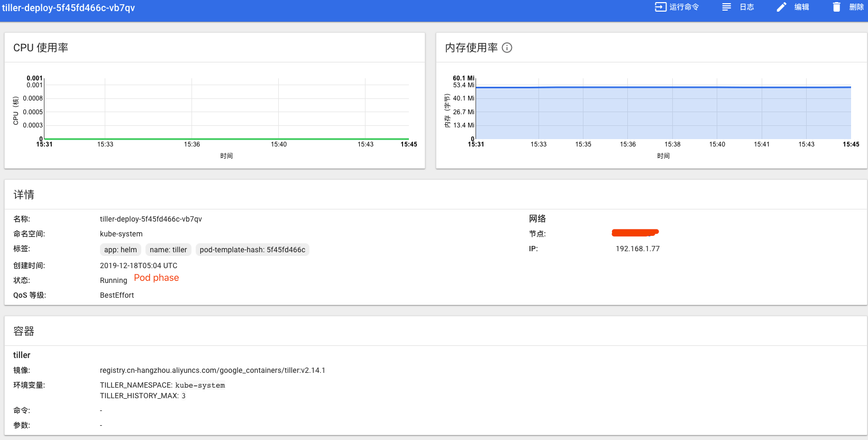Open the logs (日志) icon
This screenshot has height=440, width=868.
click(727, 7)
